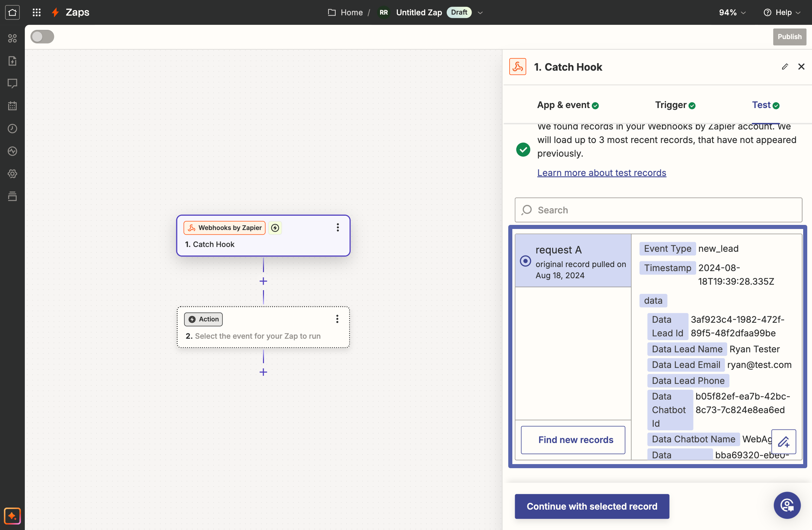
Task: Click the rename pencil icon beside Catch Hook
Action: (785, 67)
